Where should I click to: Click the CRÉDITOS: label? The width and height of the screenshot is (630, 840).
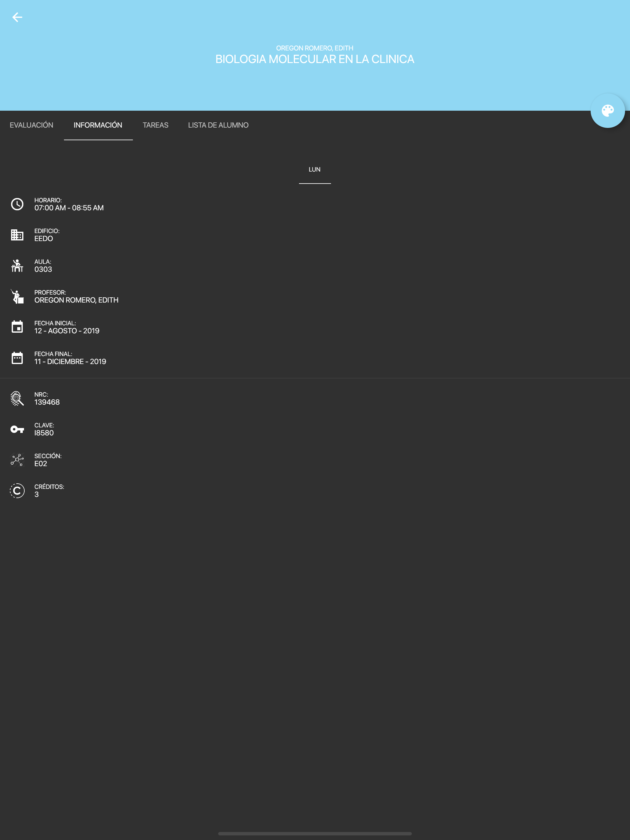coord(49,487)
